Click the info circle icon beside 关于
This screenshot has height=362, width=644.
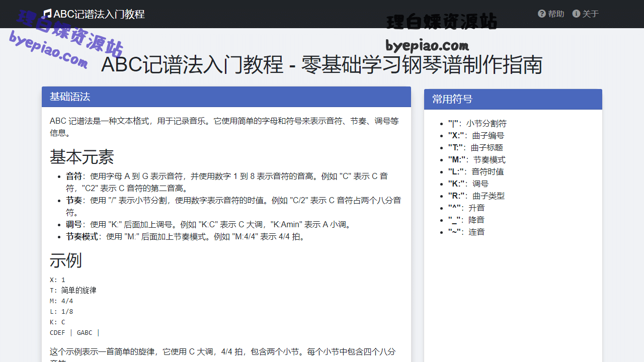[x=576, y=14]
